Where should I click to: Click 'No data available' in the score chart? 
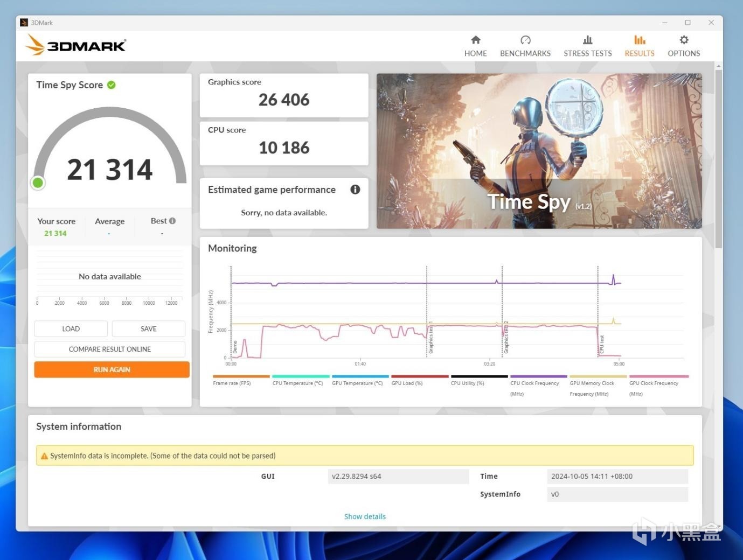coord(110,277)
